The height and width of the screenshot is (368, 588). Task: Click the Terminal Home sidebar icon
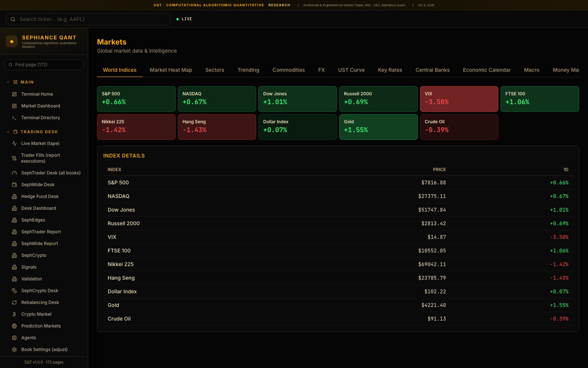(14, 94)
